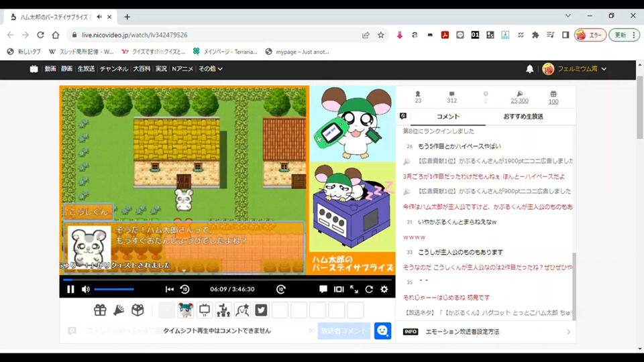Go to 大百科 in the Nico header

pyautogui.click(x=142, y=69)
